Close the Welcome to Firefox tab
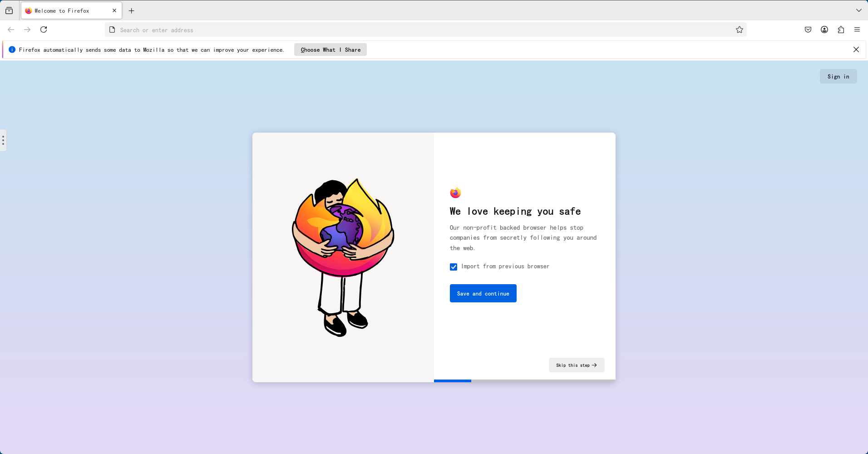This screenshot has width=868, height=454. [114, 10]
